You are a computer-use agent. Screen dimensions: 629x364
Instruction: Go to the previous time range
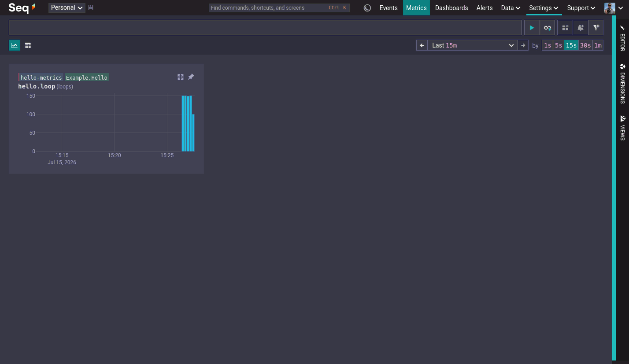(422, 45)
